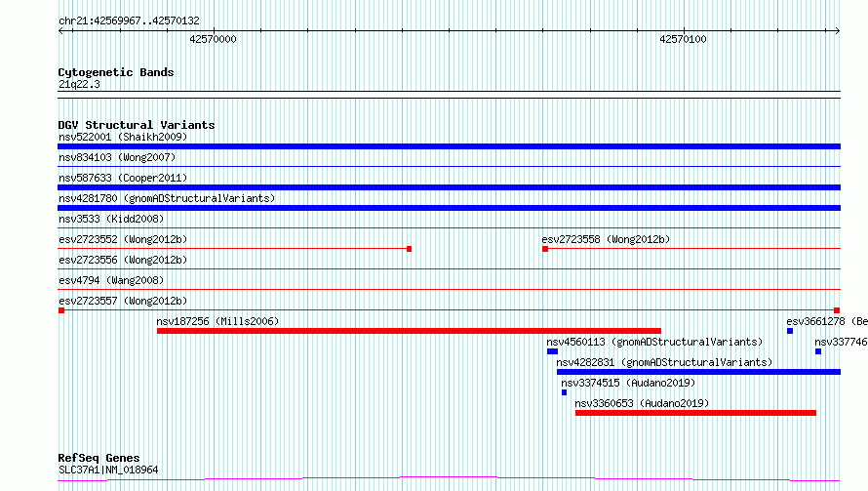
Task: Click the red start square of esv2723558
Action: point(545,249)
